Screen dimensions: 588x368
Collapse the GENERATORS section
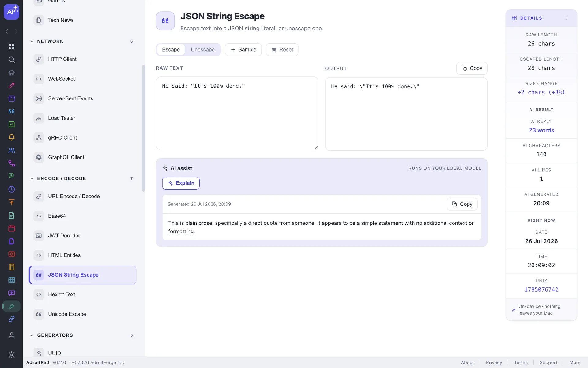point(32,335)
